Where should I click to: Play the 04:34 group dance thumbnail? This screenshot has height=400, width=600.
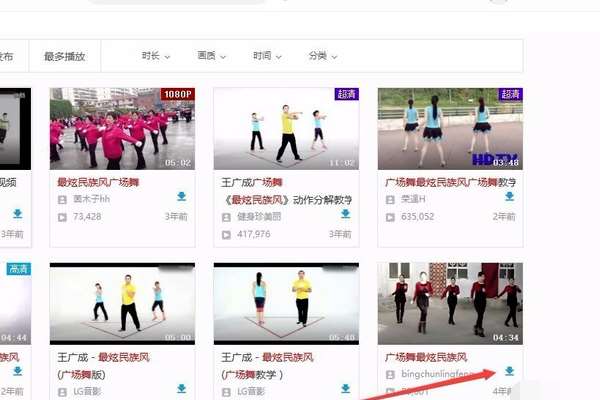click(450, 304)
